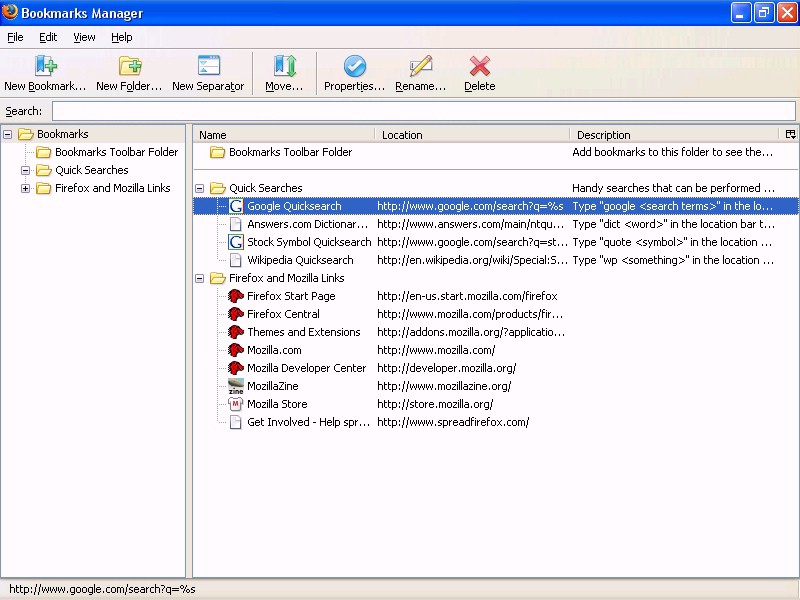Open the View menu
800x600 pixels.
[84, 37]
